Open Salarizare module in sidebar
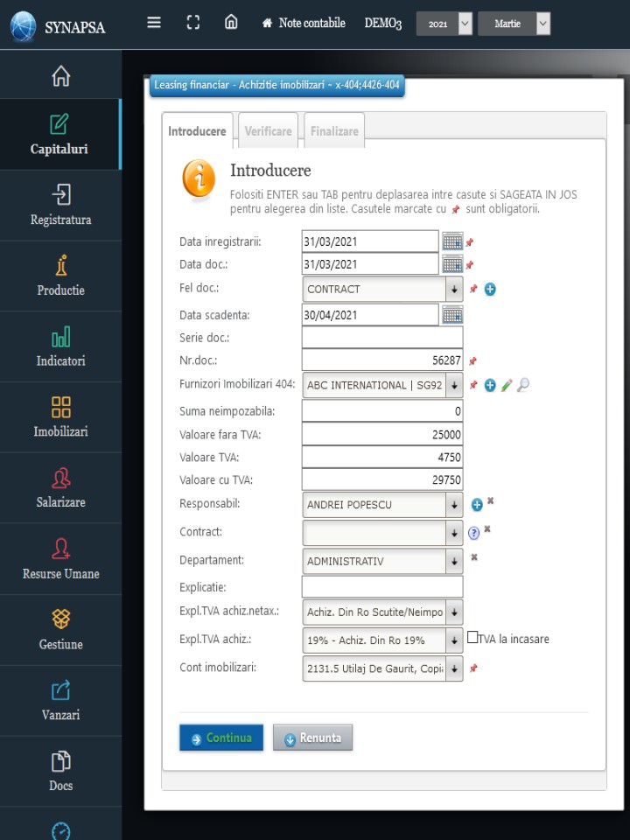630x840 pixels. tap(60, 488)
